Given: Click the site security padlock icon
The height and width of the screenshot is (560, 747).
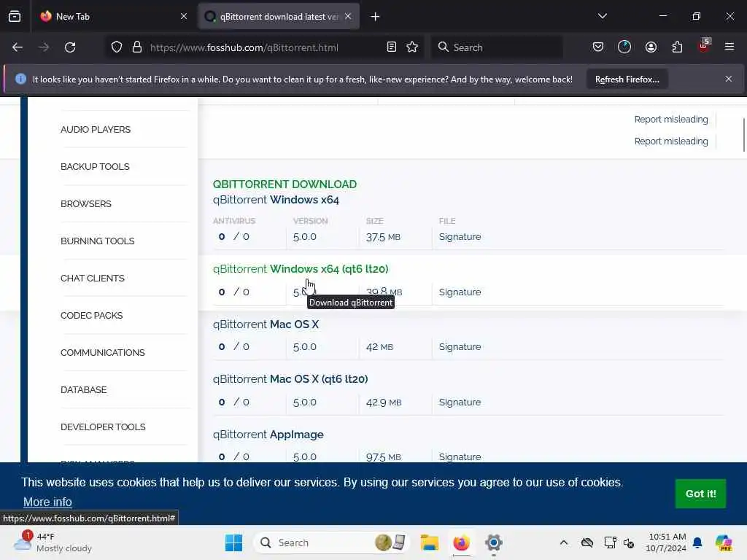Looking at the screenshot, I should (137, 47).
